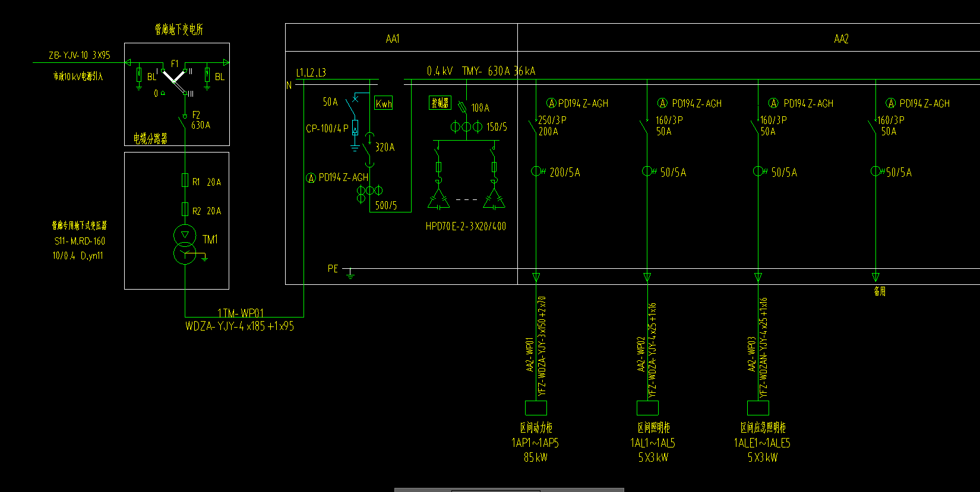Click the PE label text
The height and width of the screenshot is (492, 980).
click(x=333, y=269)
